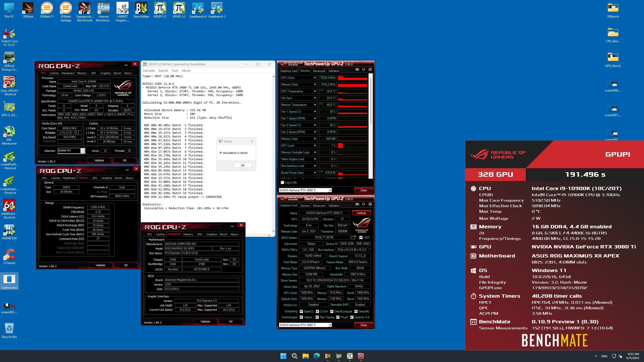Screen dimensions: 644x362
Task: Toggle OpenCL checkbox in GPU-Z
Action: pos(301,311)
